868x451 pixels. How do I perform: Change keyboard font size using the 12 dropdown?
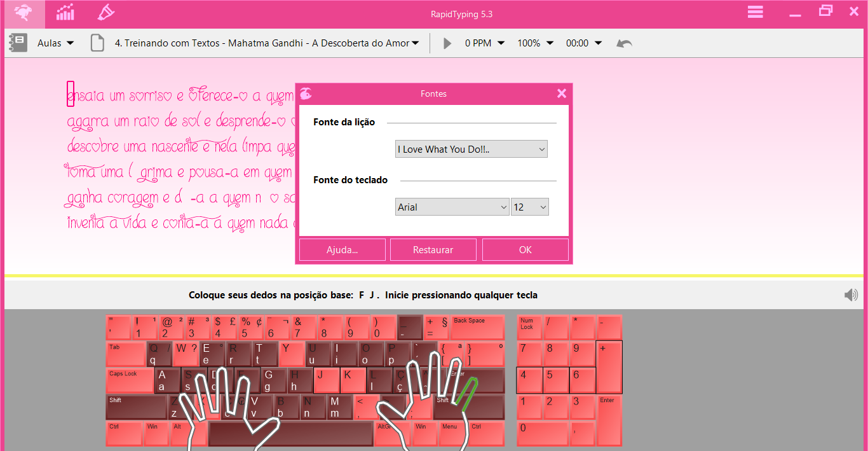coord(529,206)
